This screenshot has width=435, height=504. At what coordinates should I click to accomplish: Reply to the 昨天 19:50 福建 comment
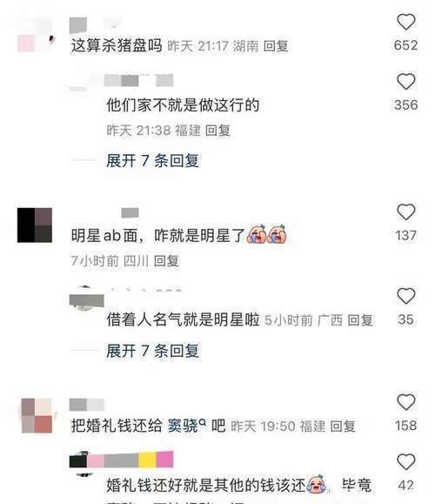(343, 427)
